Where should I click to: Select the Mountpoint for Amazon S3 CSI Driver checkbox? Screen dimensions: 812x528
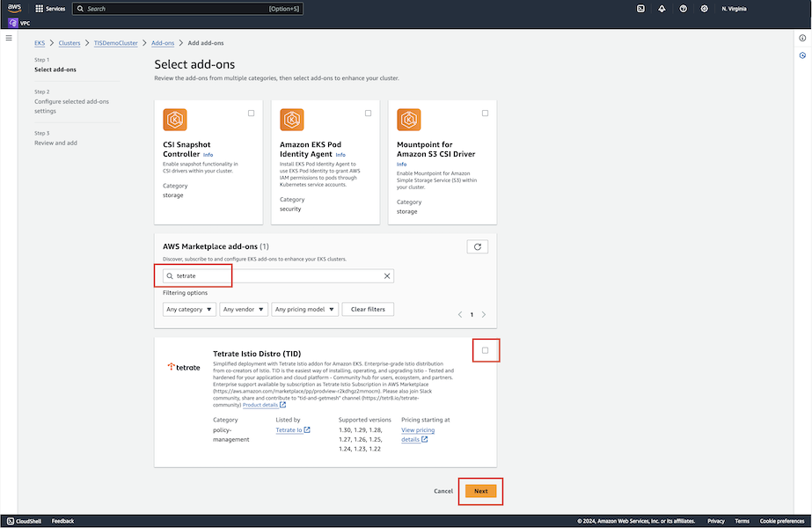tap(486, 113)
